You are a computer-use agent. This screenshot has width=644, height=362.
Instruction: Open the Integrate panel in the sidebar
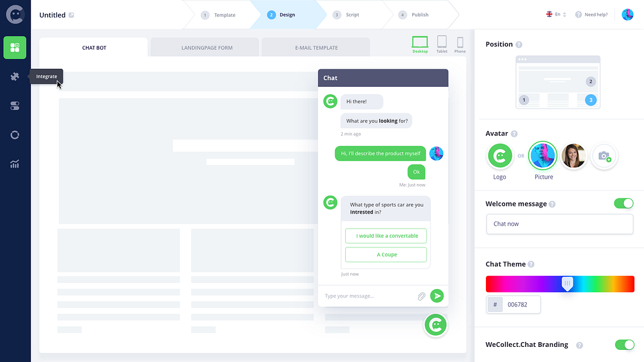coord(14,77)
